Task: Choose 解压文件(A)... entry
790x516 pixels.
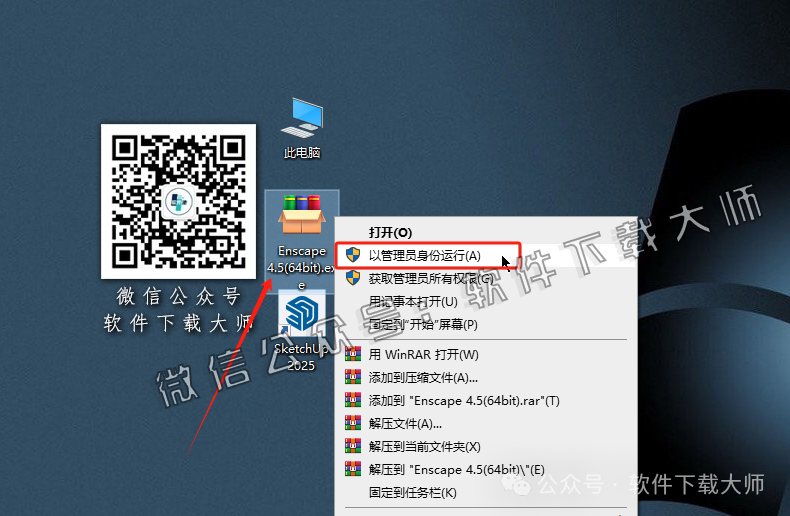Action: coord(486,423)
